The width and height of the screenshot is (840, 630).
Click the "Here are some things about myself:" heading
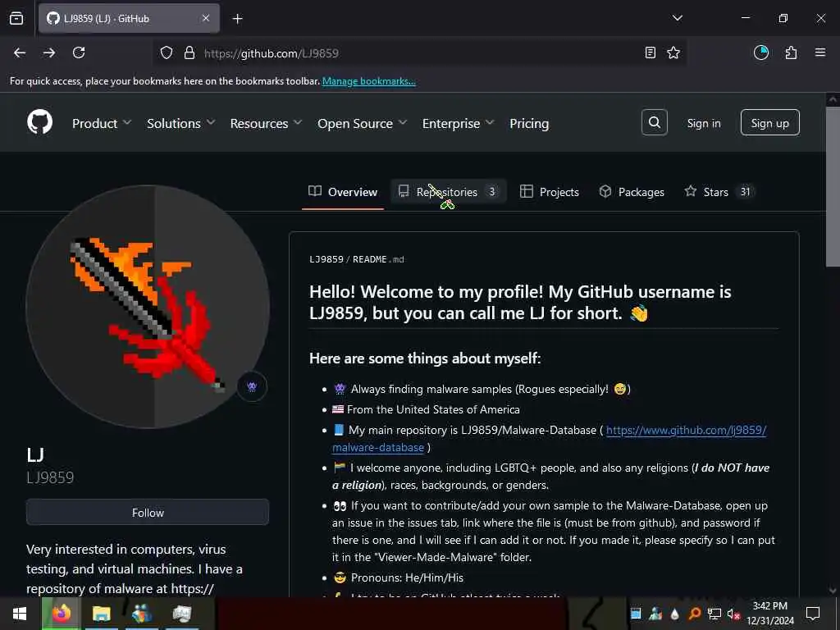pos(425,358)
